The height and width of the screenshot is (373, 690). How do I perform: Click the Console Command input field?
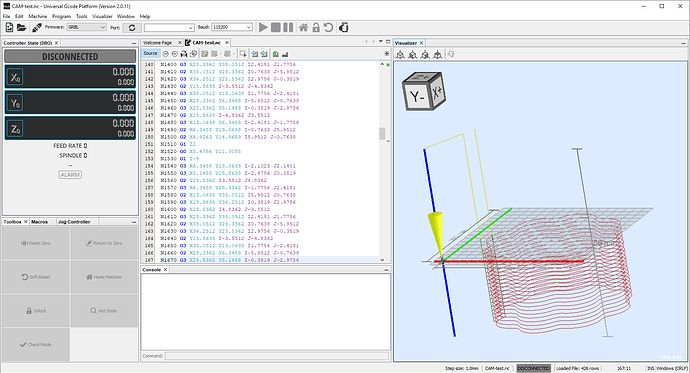coord(277,356)
